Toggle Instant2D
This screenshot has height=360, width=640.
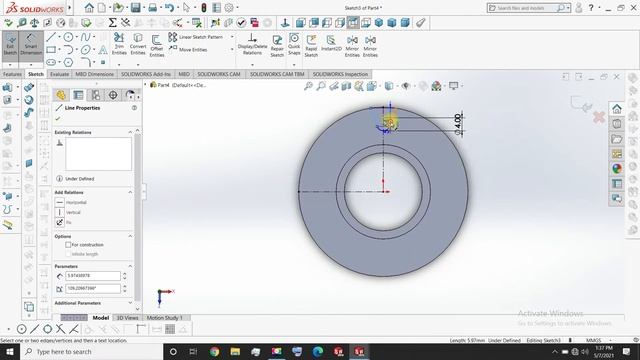point(331,44)
